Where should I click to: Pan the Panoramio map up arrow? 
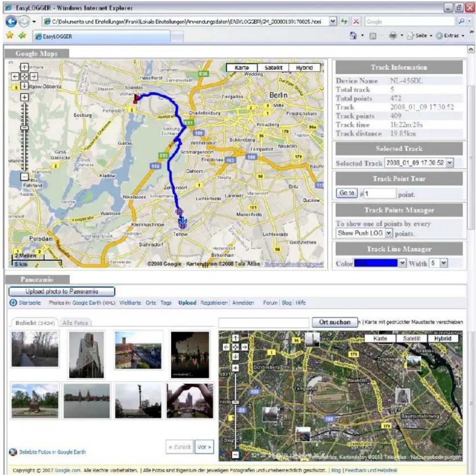click(235, 338)
